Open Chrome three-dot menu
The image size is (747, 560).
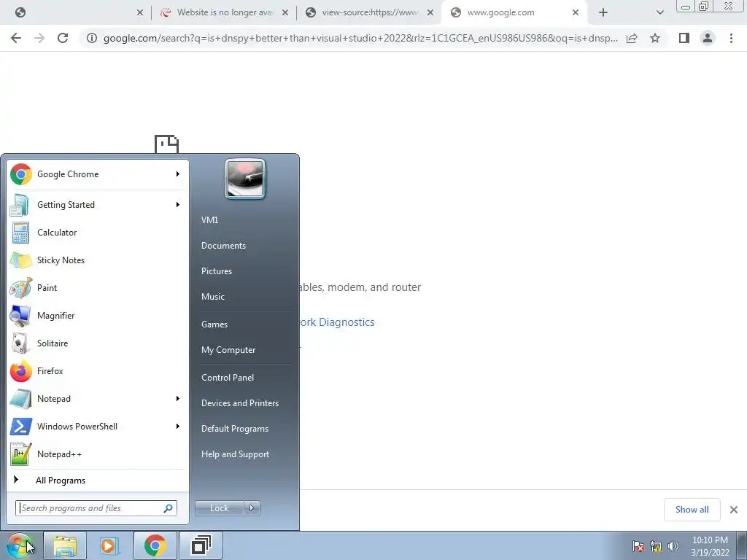click(731, 38)
